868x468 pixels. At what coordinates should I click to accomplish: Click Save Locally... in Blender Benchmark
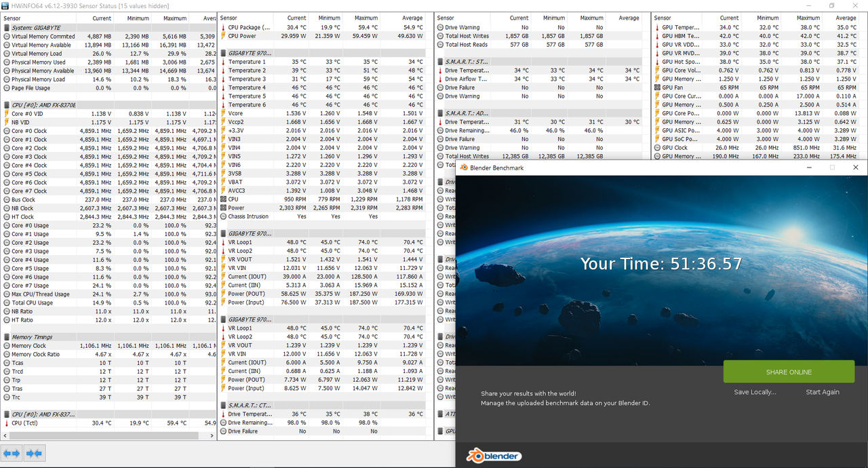[755, 392]
